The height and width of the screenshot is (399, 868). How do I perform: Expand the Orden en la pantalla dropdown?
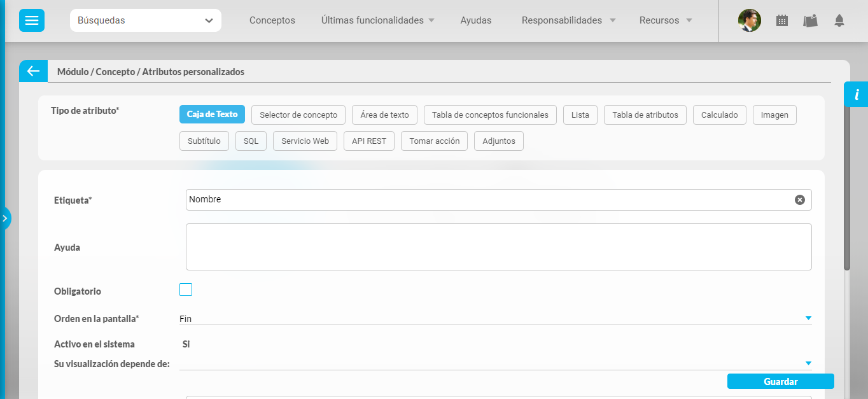(x=808, y=318)
